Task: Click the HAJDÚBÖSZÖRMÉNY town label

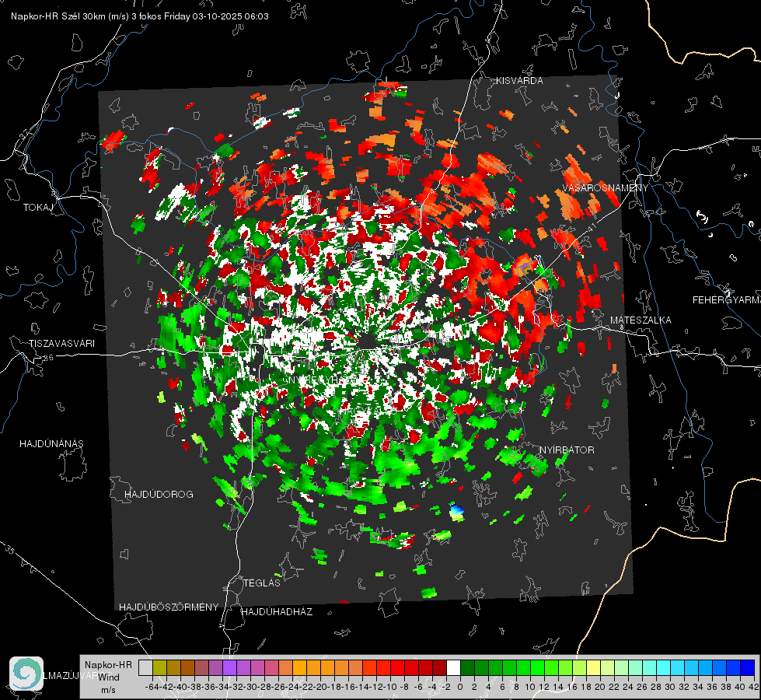Action: pyautogui.click(x=169, y=607)
